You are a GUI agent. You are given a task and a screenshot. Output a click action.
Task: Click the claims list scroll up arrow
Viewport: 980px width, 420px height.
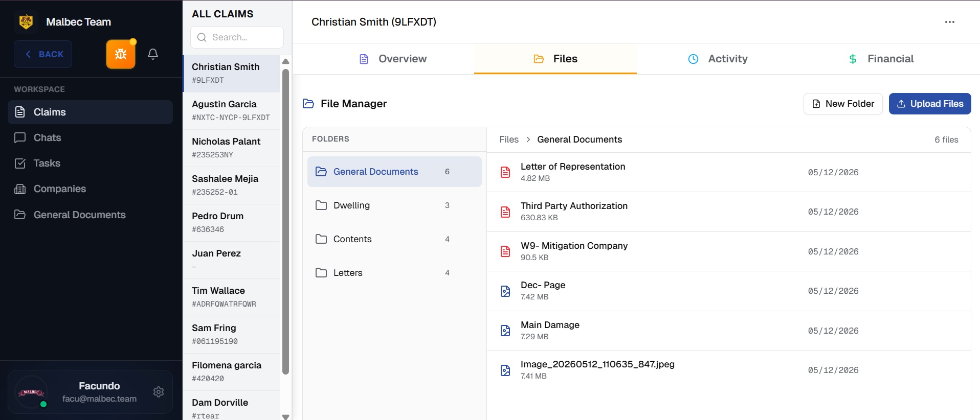tap(285, 61)
